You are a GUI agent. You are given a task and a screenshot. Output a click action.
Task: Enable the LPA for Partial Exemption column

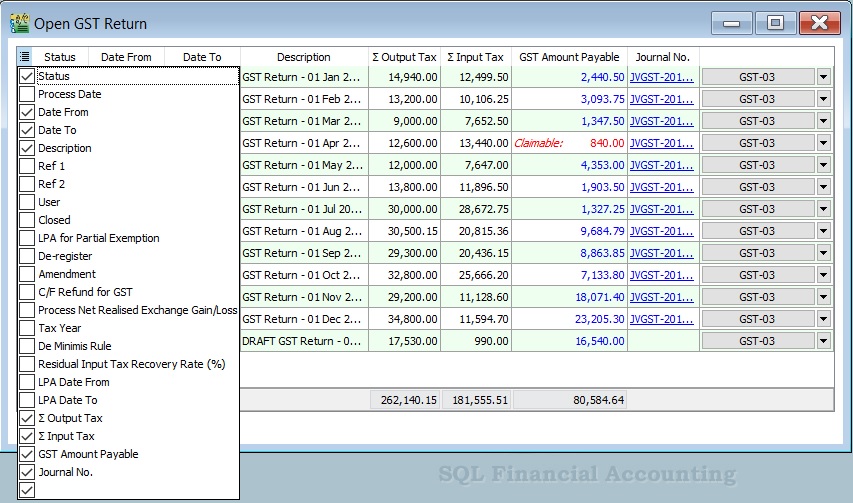(27, 238)
